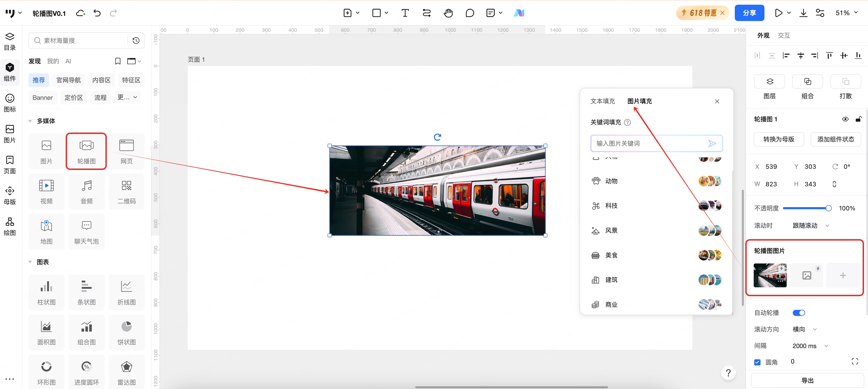The width and height of the screenshot is (868, 389).
Task: Uncheck the 圆角 checkbox
Action: 757,362
